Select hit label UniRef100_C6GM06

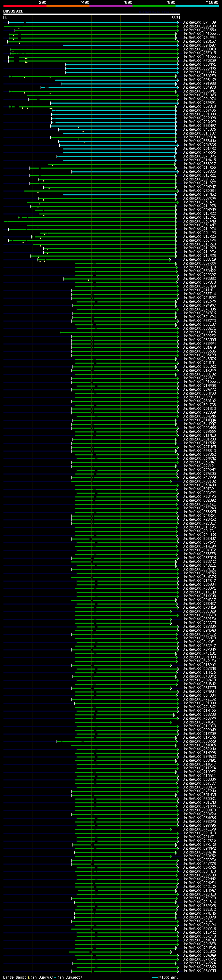click(x=199, y=72)
